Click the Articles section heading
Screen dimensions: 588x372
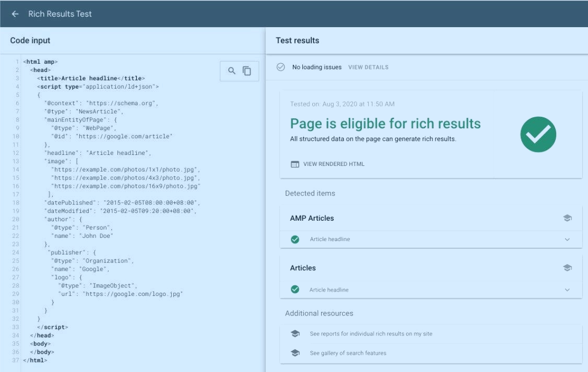click(303, 268)
